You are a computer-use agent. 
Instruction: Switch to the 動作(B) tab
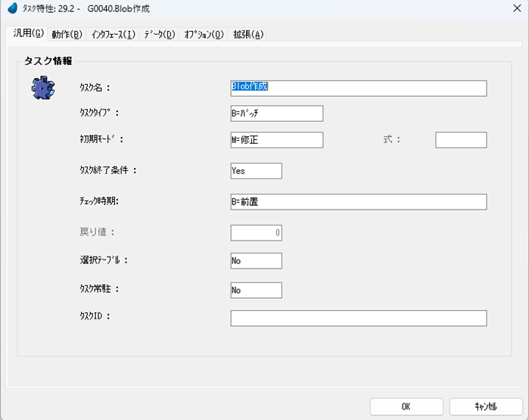click(x=67, y=34)
